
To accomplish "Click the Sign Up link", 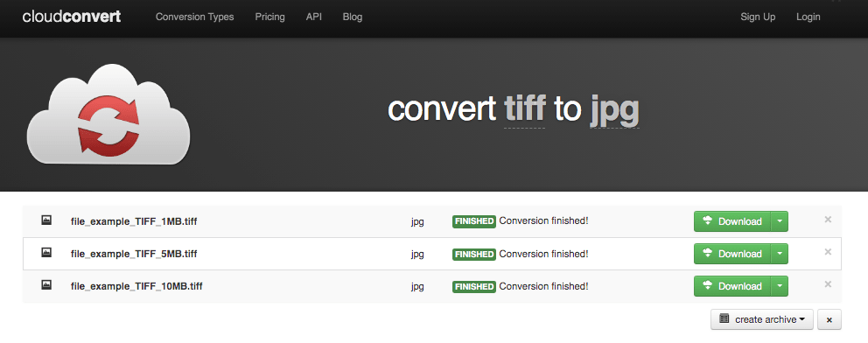I will (x=758, y=17).
